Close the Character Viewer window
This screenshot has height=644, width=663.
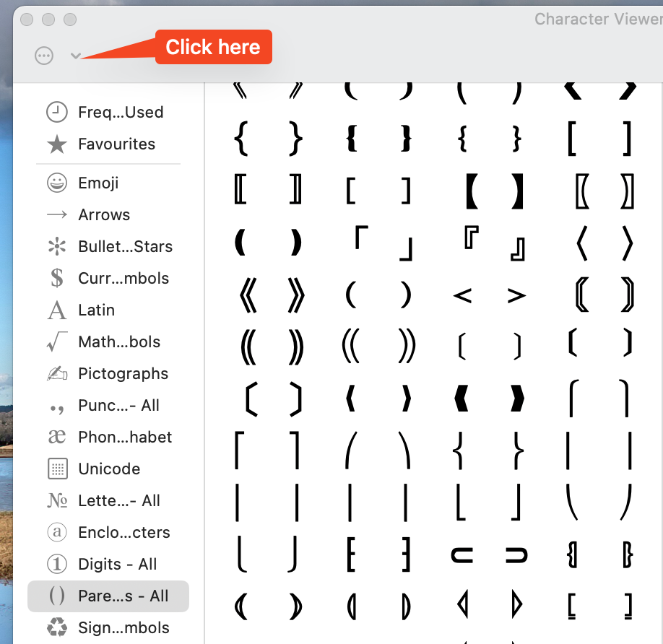tap(27, 19)
